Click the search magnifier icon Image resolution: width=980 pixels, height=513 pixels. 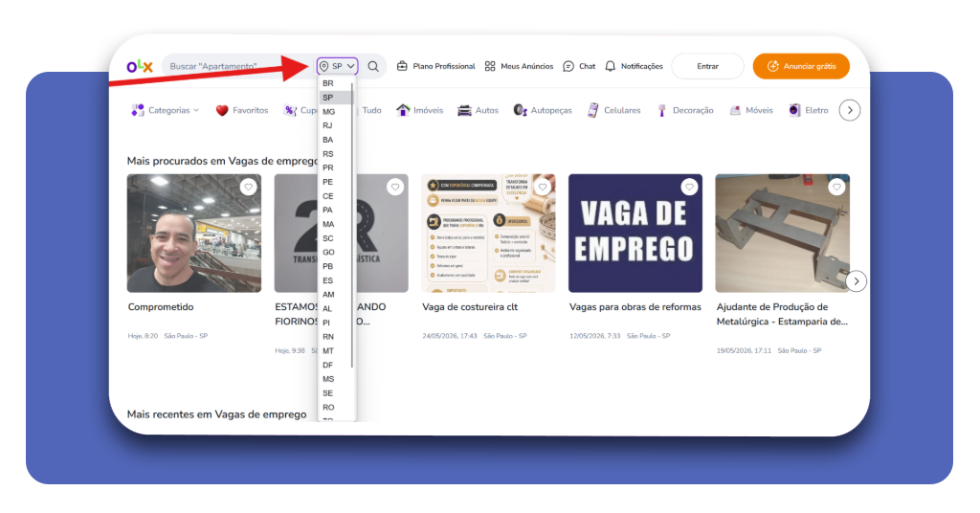(x=373, y=66)
